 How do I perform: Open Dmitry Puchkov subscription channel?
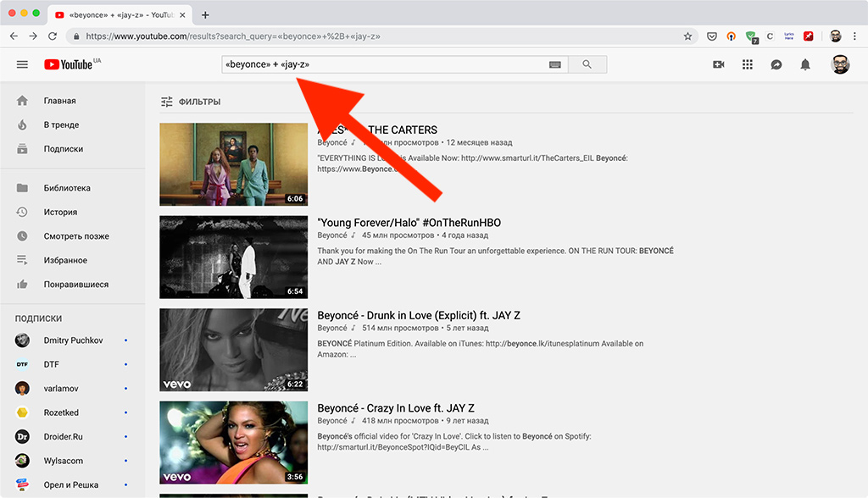[73, 340]
